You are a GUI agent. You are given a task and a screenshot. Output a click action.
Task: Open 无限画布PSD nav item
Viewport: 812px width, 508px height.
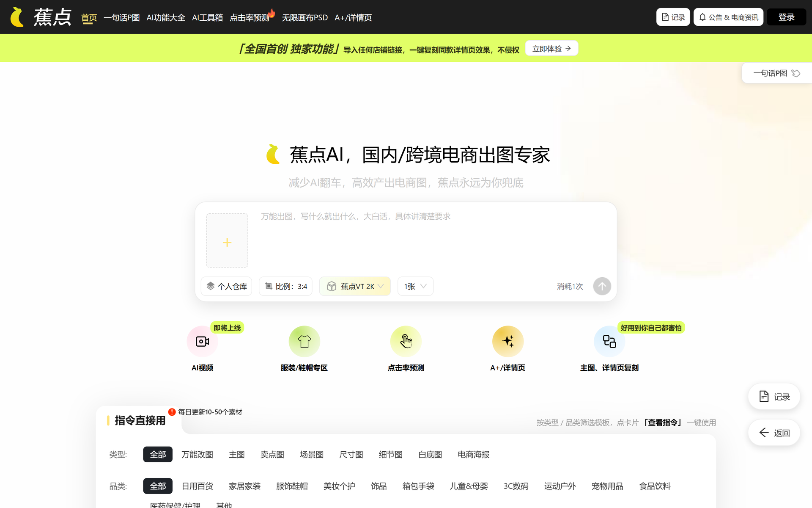point(305,17)
